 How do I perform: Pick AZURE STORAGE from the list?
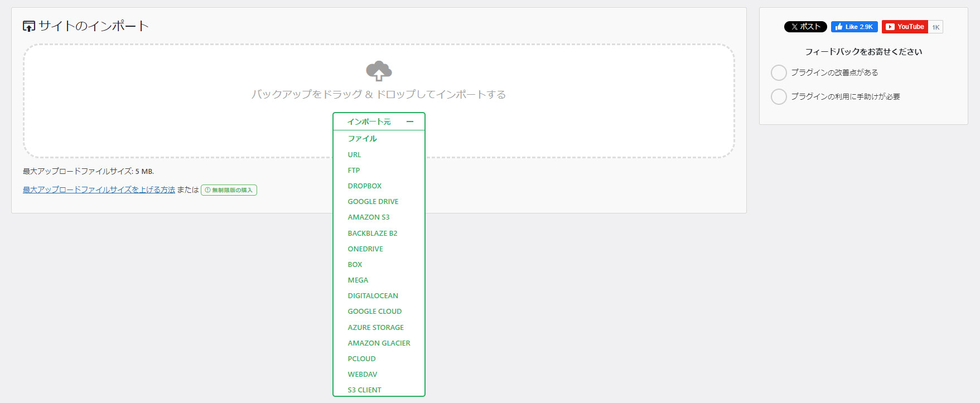376,327
